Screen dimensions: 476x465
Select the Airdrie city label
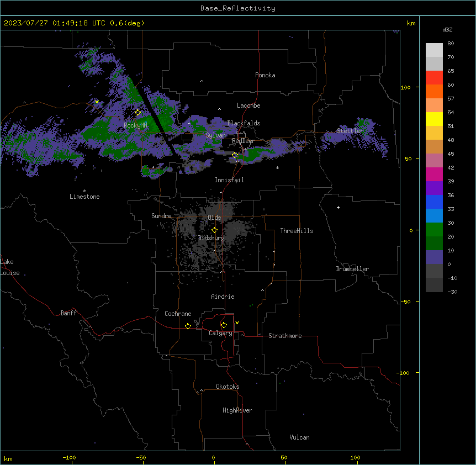coord(223,297)
